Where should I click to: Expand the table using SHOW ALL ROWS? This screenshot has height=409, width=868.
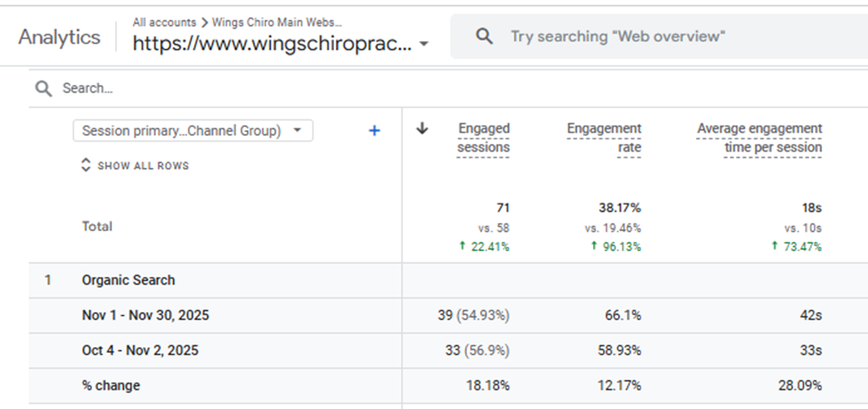143,166
